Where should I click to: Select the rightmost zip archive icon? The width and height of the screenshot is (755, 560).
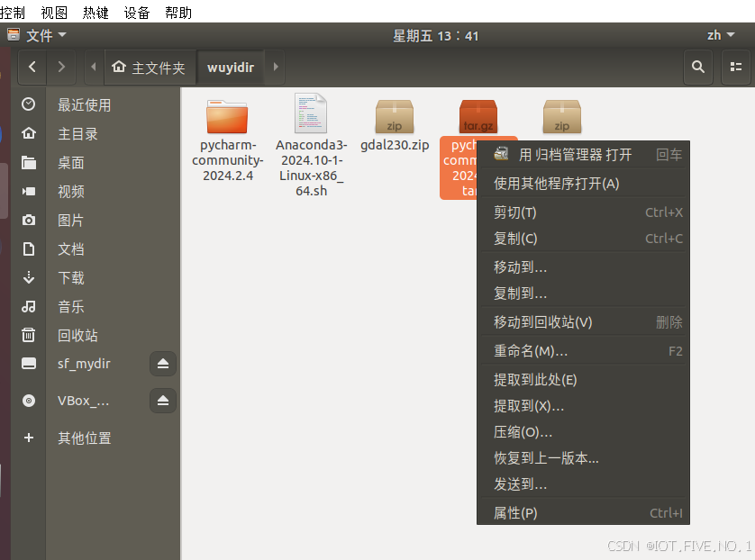pyautogui.click(x=562, y=116)
